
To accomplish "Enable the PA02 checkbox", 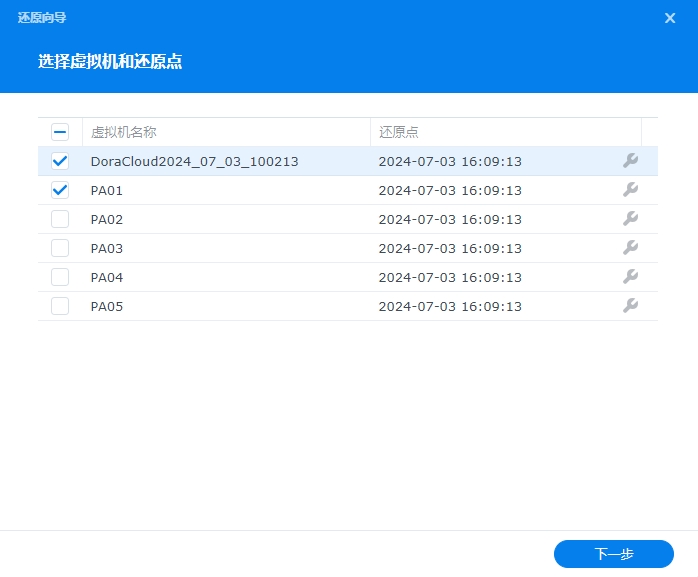I will pyautogui.click(x=60, y=219).
